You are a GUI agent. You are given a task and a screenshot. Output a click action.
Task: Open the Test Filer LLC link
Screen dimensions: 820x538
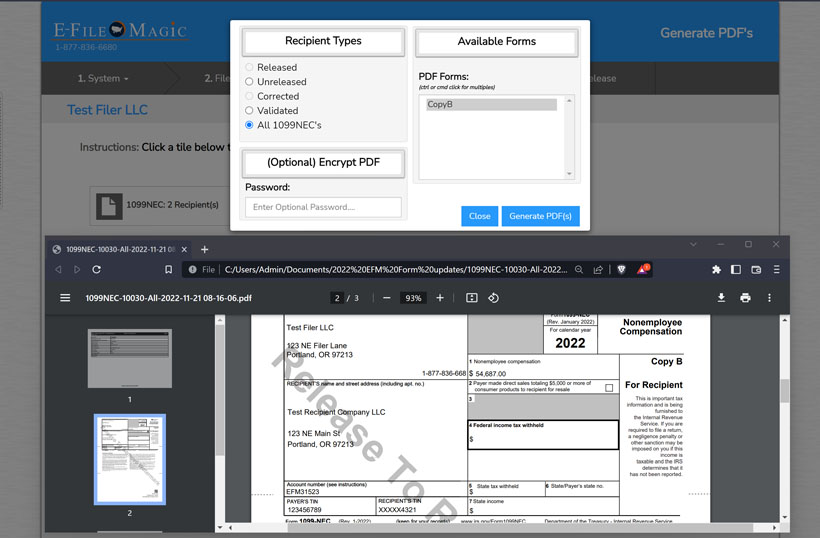click(x=107, y=110)
